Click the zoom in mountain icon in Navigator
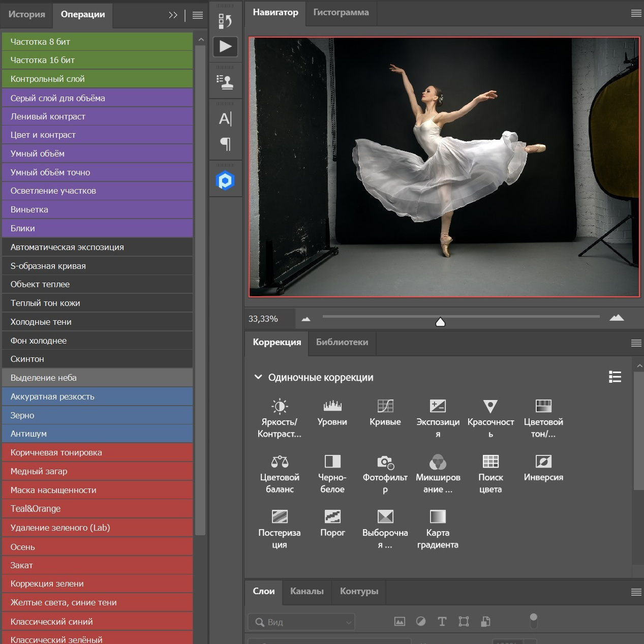This screenshot has height=644, width=644. click(x=616, y=318)
